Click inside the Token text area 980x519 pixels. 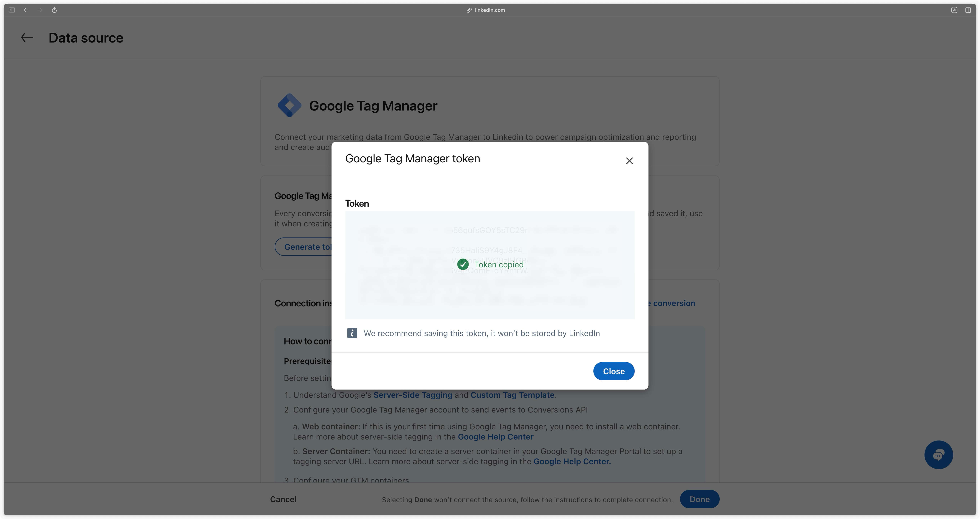(x=490, y=265)
